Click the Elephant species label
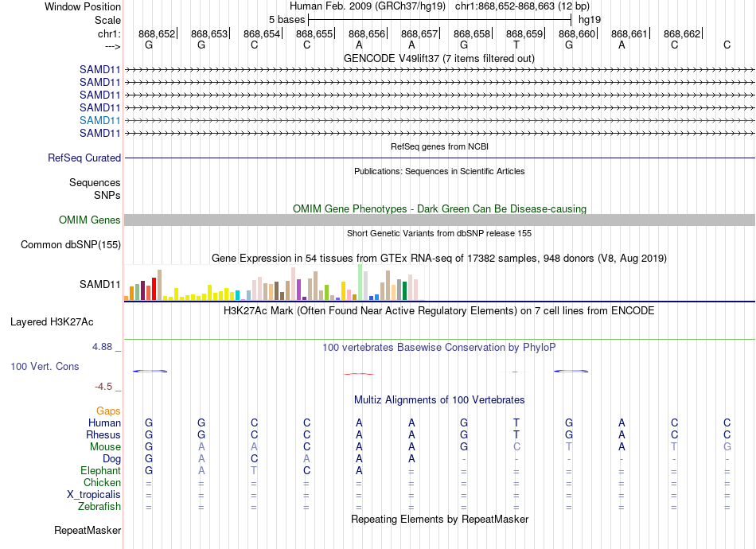Viewport: 756px width, 549px height. (x=100, y=470)
